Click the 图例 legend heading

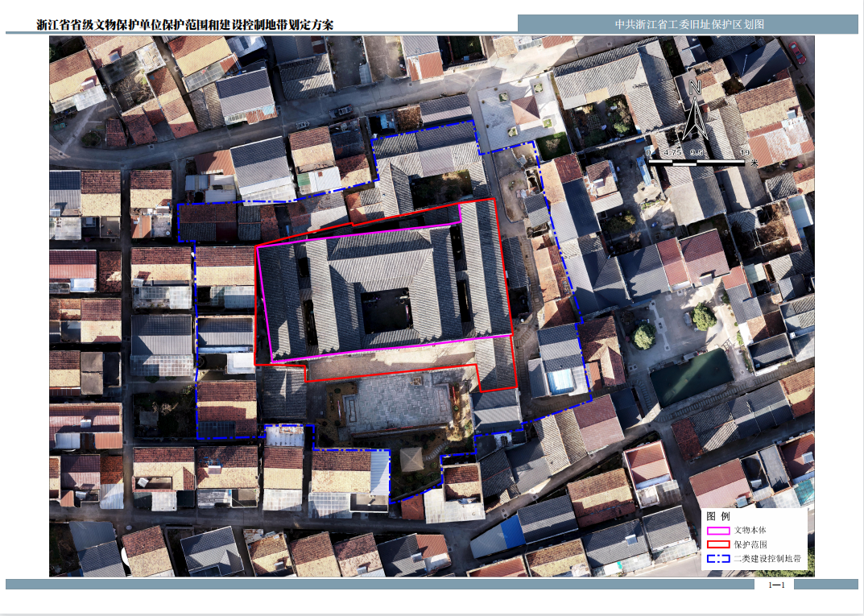[x=717, y=515]
